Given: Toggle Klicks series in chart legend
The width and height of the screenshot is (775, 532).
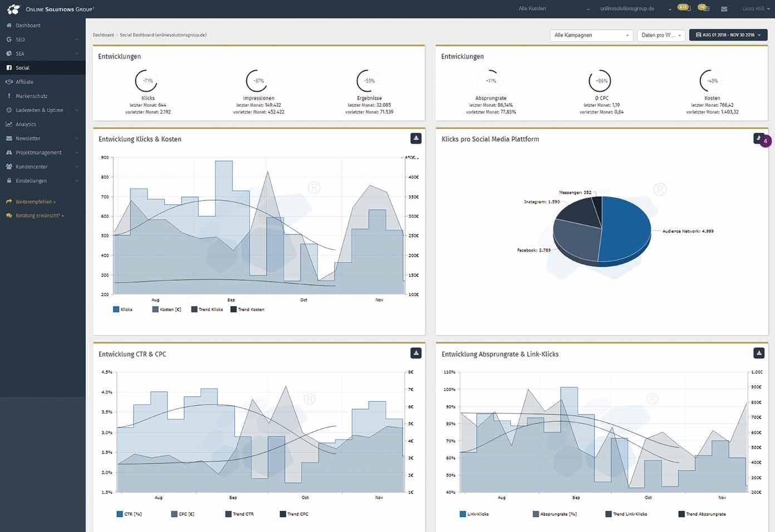Looking at the screenshot, I should point(122,309).
